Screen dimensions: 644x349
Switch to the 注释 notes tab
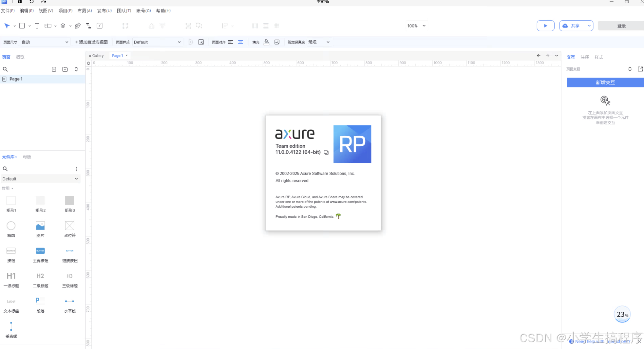(x=584, y=57)
